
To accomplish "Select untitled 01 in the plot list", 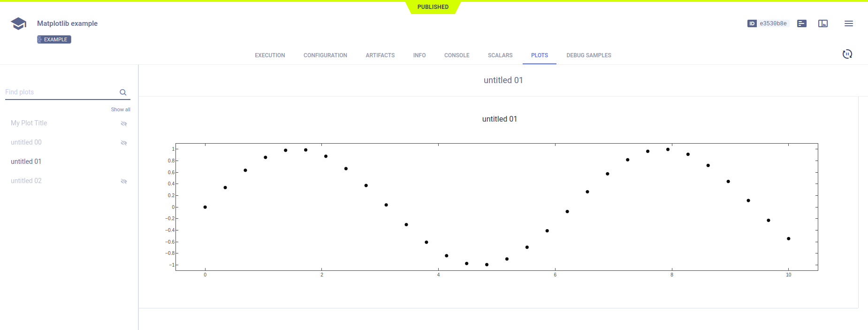I will (x=26, y=161).
